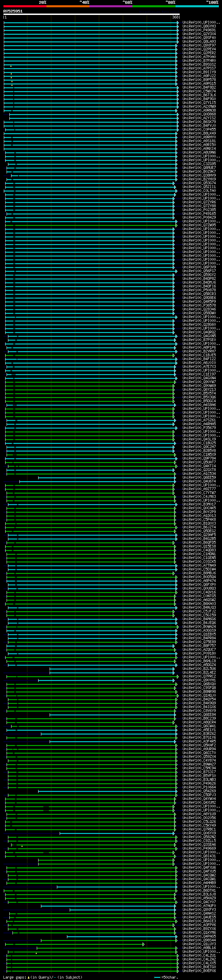Click the AV525951 query title text
Image resolution: width=222 pixels, height=980 pixels.
[x=13, y=11]
